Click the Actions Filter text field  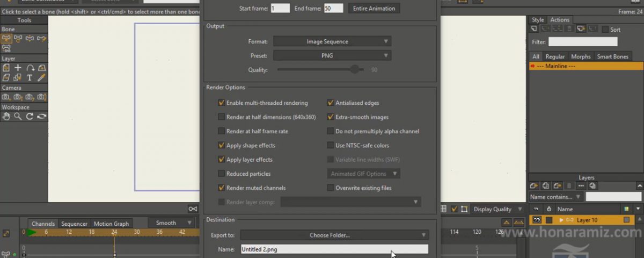pyautogui.click(x=583, y=41)
